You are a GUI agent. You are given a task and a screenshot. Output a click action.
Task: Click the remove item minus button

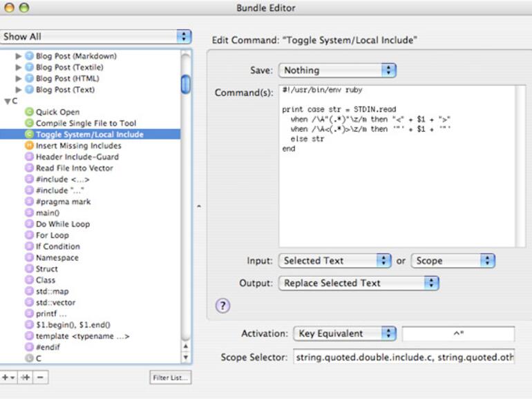pos(41,378)
